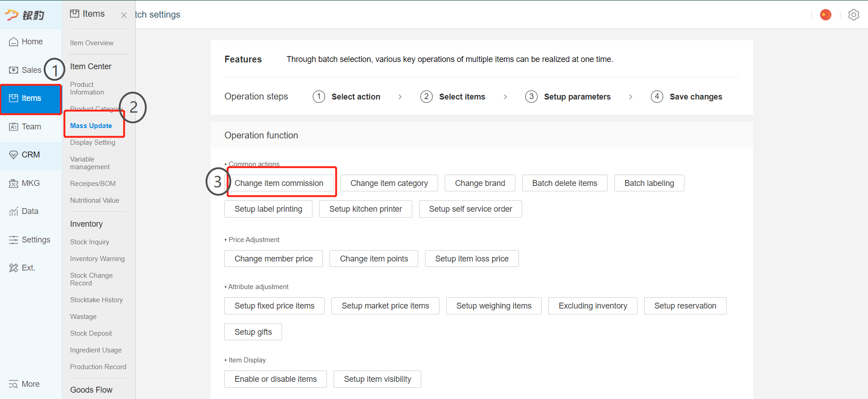Click Change item category button
Image resolution: width=868 pixels, height=399 pixels.
coord(389,183)
